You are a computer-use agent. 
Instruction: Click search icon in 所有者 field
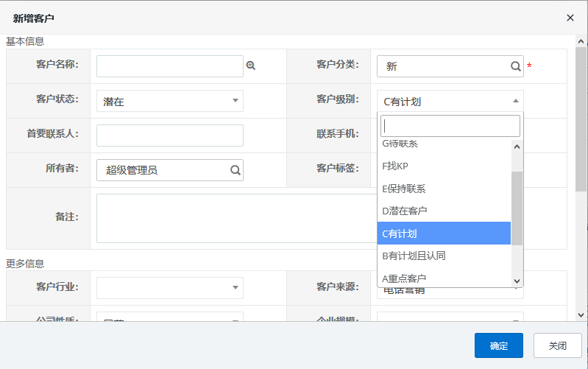point(235,170)
